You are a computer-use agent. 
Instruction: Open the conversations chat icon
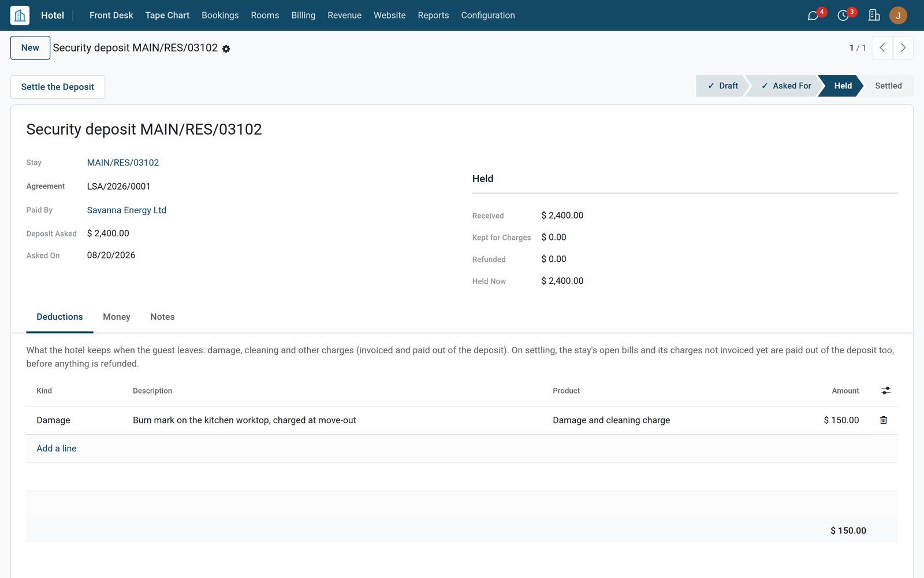point(813,16)
